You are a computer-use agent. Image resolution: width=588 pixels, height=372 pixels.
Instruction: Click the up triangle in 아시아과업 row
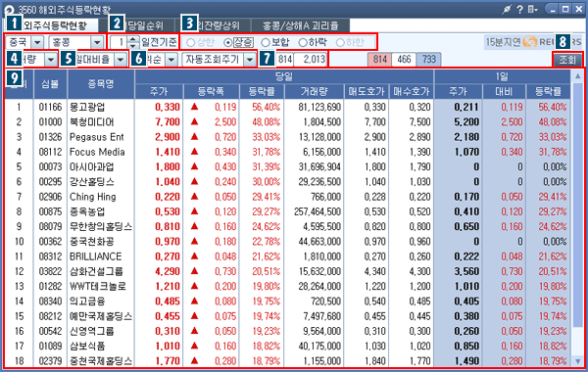pos(194,166)
